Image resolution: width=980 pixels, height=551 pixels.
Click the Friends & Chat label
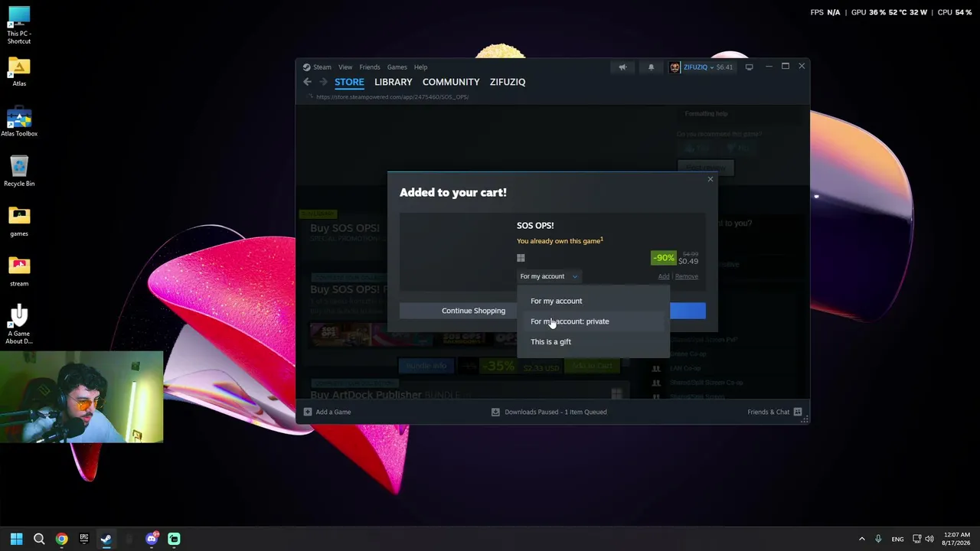(768, 412)
